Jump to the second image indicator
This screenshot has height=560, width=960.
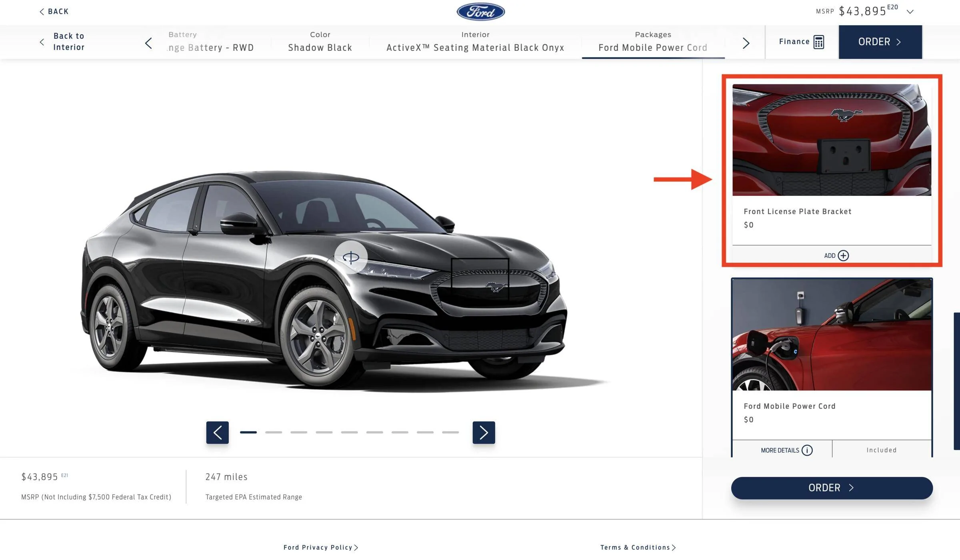tap(274, 432)
